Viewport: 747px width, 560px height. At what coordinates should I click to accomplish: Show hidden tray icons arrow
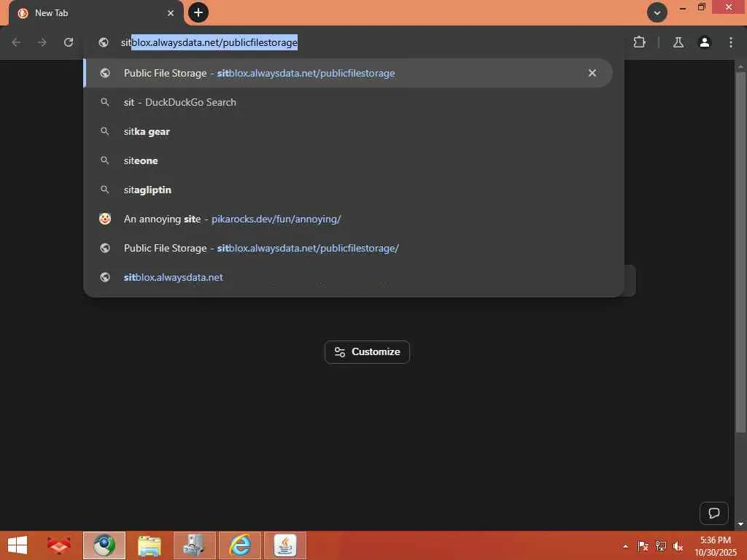pyautogui.click(x=625, y=546)
